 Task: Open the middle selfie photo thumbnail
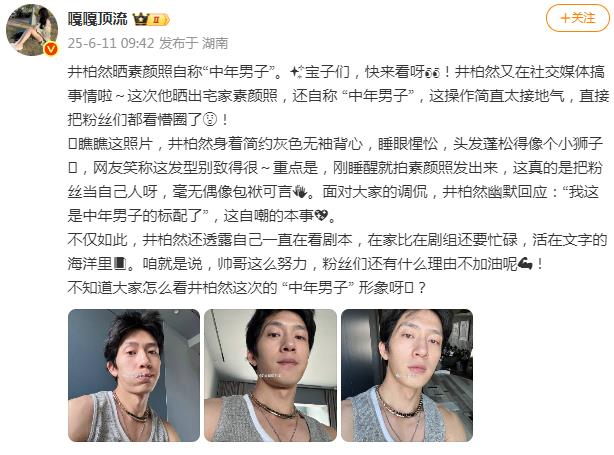click(270, 376)
